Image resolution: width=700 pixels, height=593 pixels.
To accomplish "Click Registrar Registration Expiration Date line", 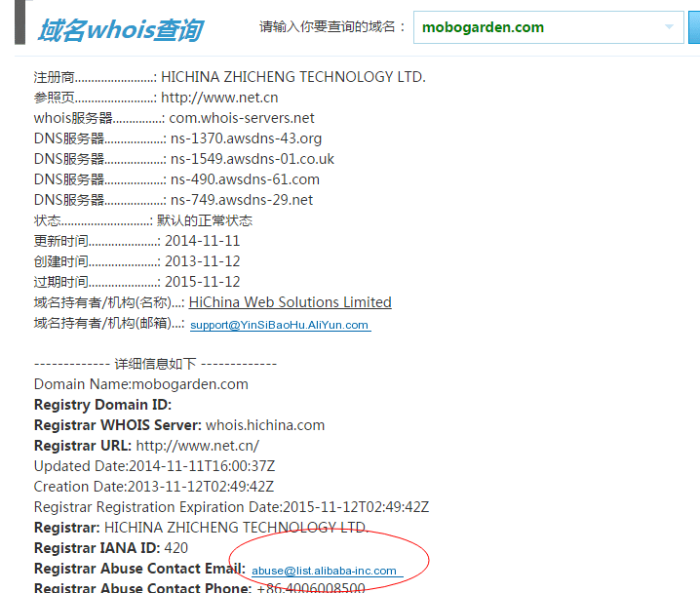I will click(x=231, y=507).
